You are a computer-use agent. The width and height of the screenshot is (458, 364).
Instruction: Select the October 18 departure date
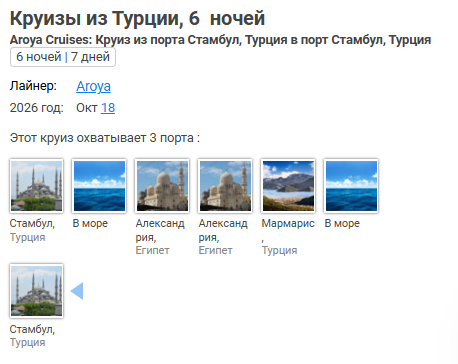click(108, 108)
